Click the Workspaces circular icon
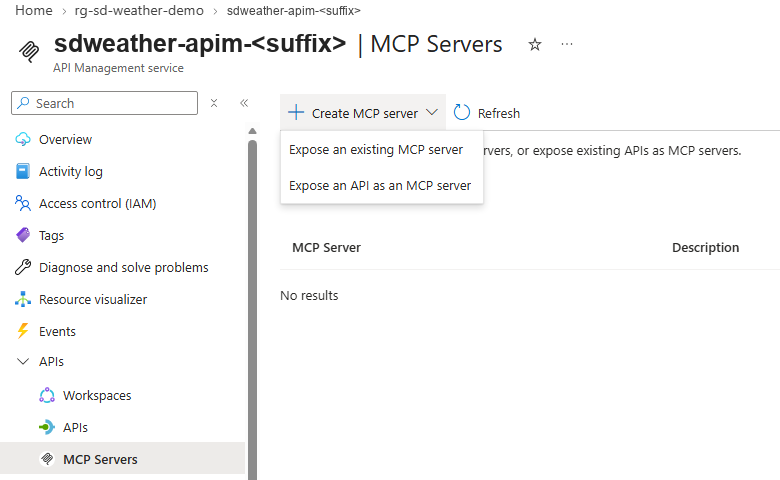This screenshot has width=780, height=480. coord(47,395)
